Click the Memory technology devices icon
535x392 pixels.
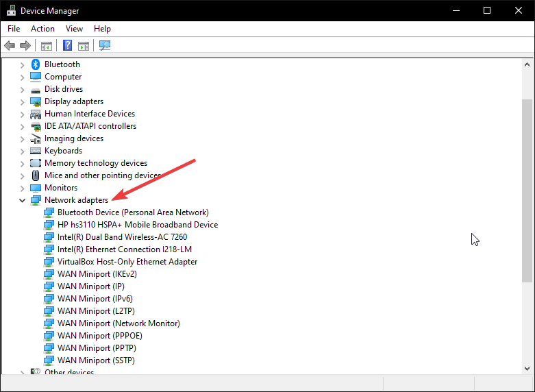point(36,163)
